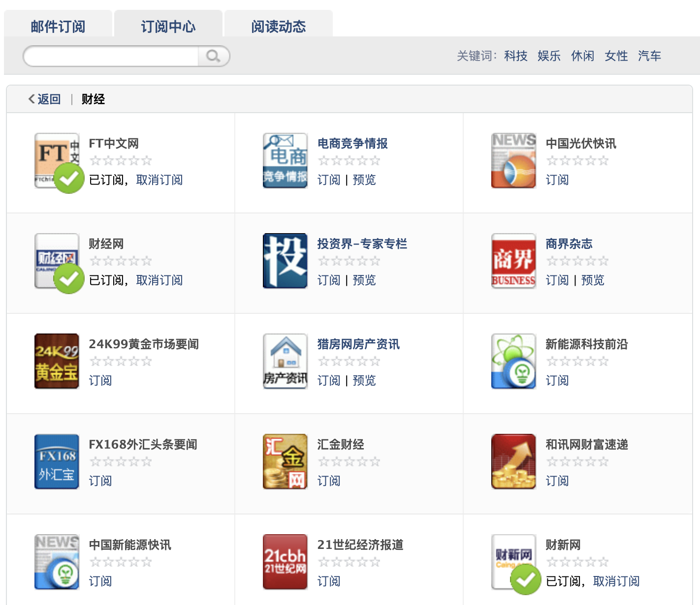Select the 科技 keyword filter

pyautogui.click(x=515, y=56)
